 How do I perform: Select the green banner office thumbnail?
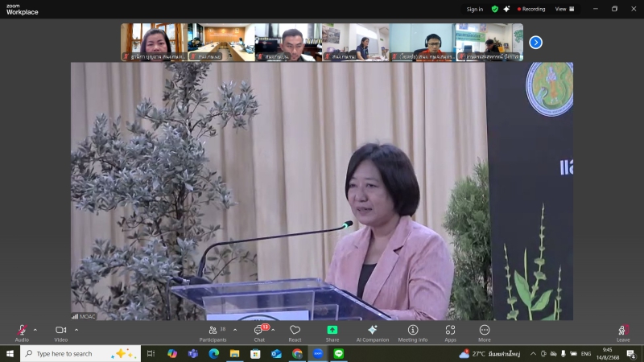[489, 43]
